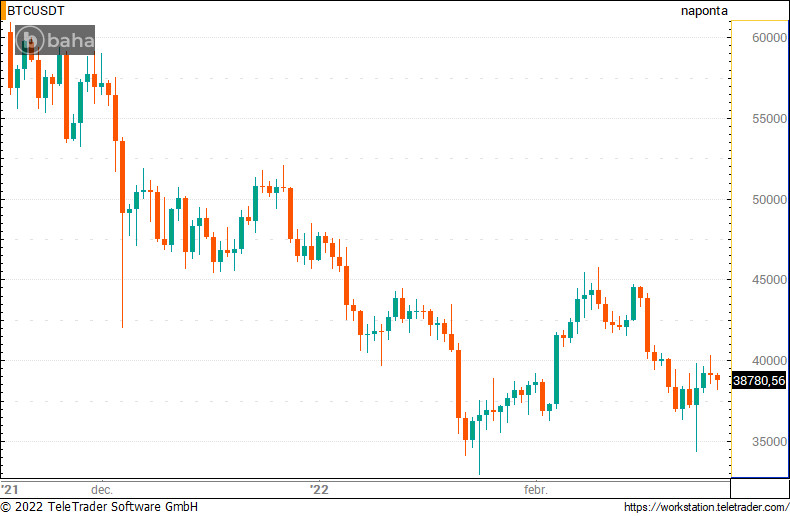Image resolution: width=790 pixels, height=516 pixels.
Task: Click the 35000 price axis label
Action: pyautogui.click(x=769, y=441)
